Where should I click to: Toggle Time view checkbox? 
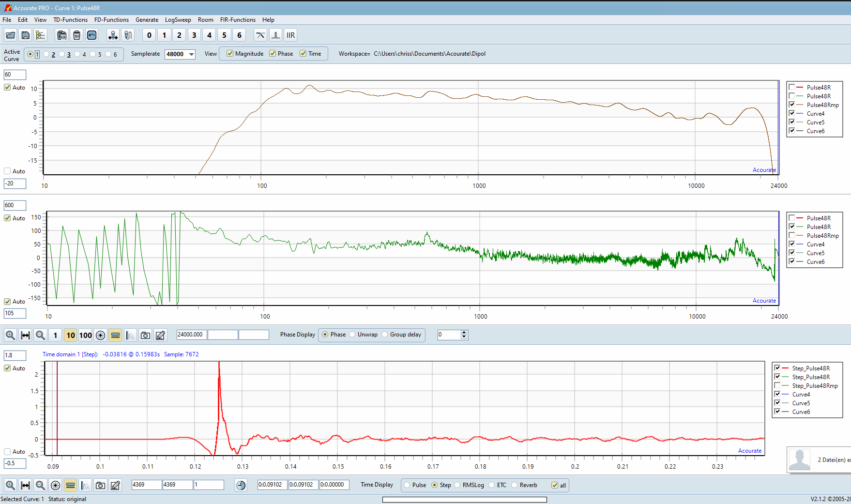(303, 54)
